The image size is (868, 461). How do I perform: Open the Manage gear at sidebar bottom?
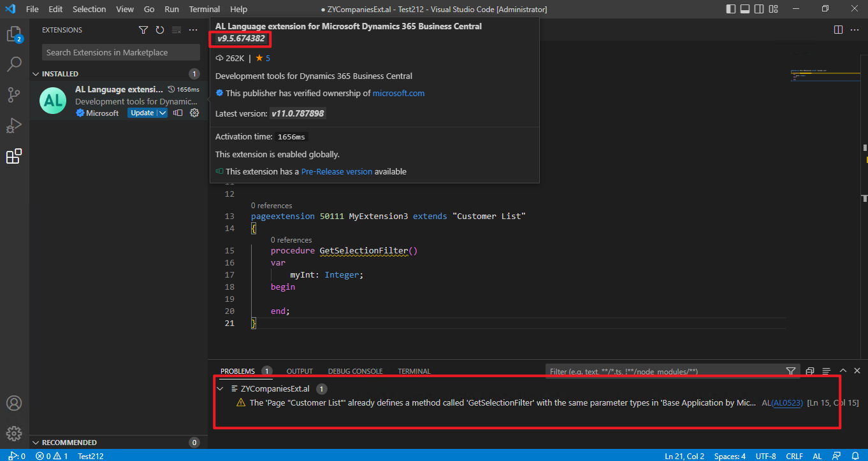(14, 433)
